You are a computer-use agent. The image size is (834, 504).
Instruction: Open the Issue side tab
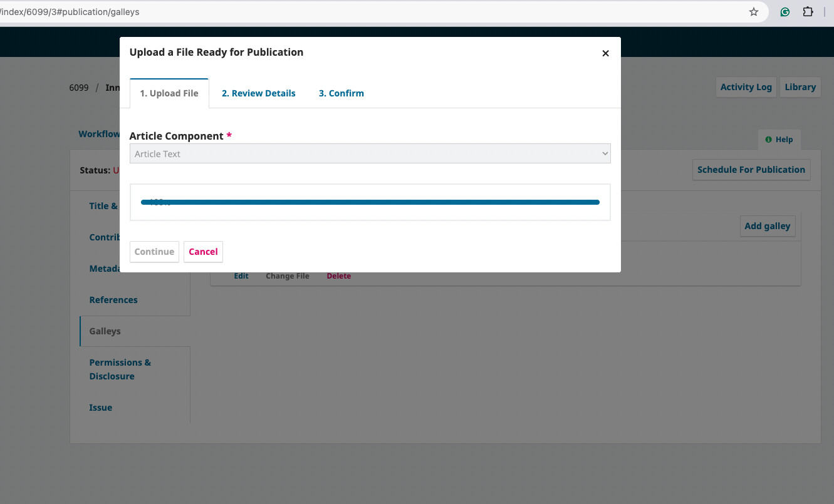100,408
